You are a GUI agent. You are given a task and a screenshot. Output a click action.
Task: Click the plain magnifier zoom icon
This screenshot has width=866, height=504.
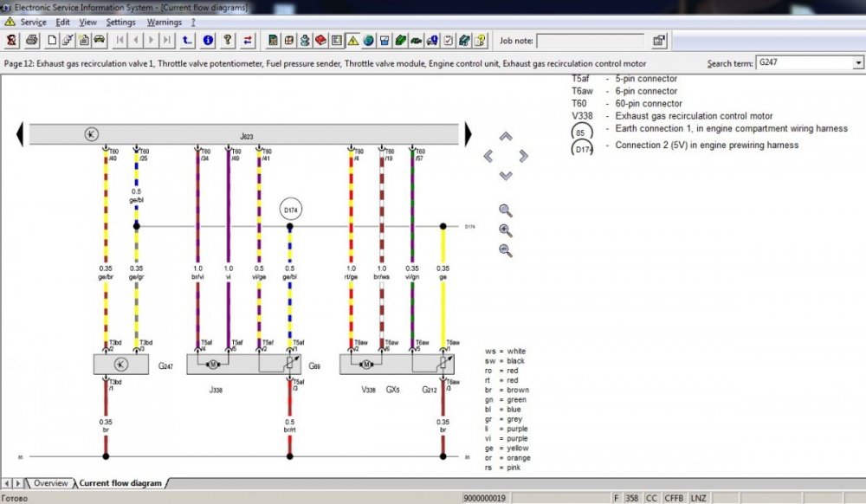pyautogui.click(x=506, y=210)
